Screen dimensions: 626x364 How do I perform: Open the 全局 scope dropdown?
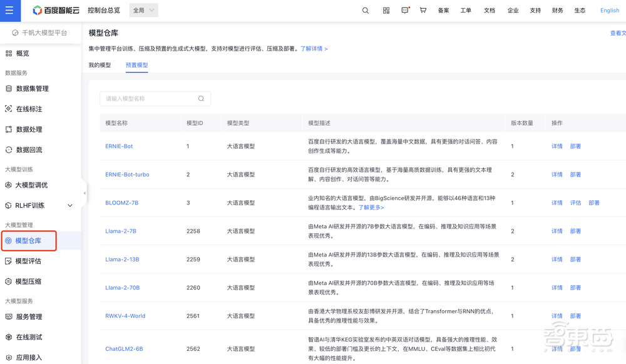pyautogui.click(x=142, y=10)
